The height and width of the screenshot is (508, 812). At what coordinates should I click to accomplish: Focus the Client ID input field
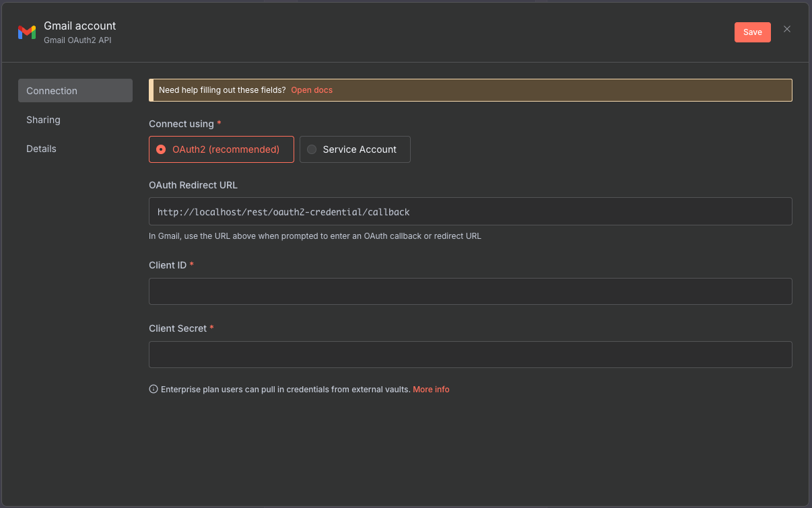pyautogui.click(x=470, y=291)
